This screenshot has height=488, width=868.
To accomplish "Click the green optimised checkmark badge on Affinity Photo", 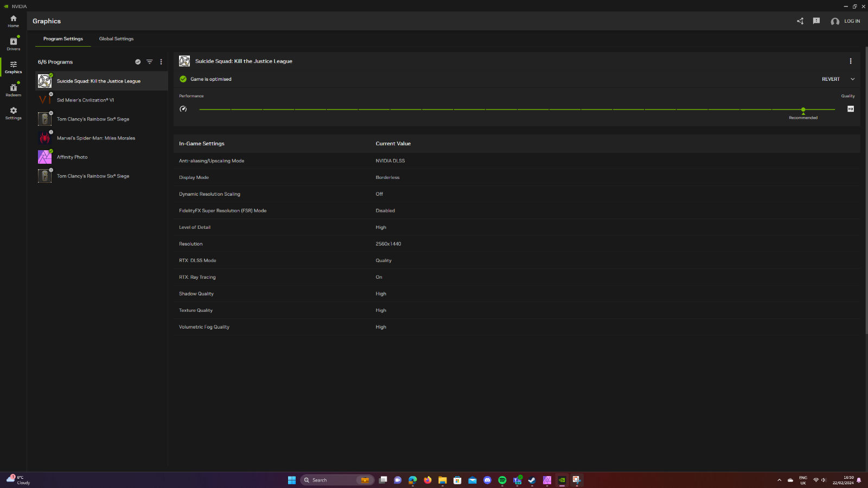I will (50, 151).
